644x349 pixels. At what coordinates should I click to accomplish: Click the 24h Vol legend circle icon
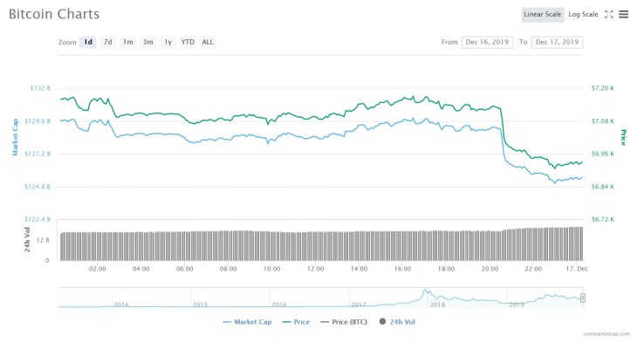tap(383, 322)
